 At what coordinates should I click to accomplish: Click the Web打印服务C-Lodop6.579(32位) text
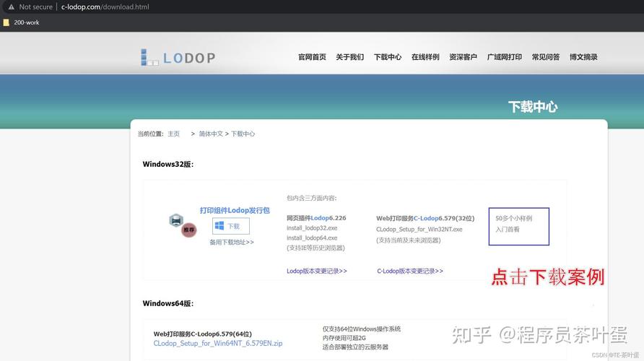pos(425,219)
